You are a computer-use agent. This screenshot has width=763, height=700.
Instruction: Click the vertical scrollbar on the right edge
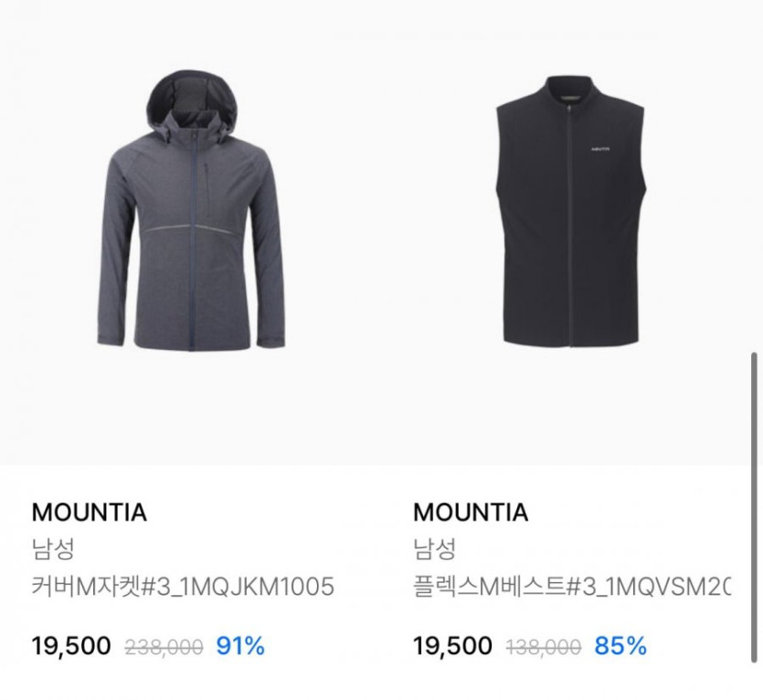(754, 507)
